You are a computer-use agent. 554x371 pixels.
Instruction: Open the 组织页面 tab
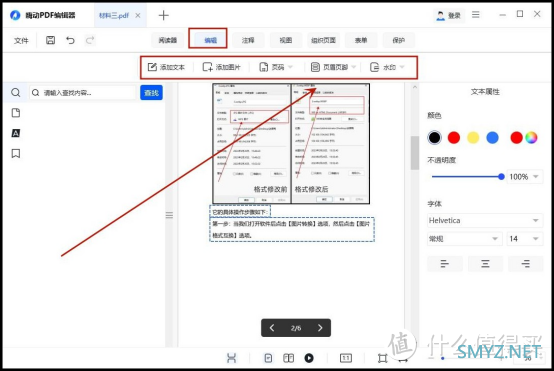click(x=323, y=40)
